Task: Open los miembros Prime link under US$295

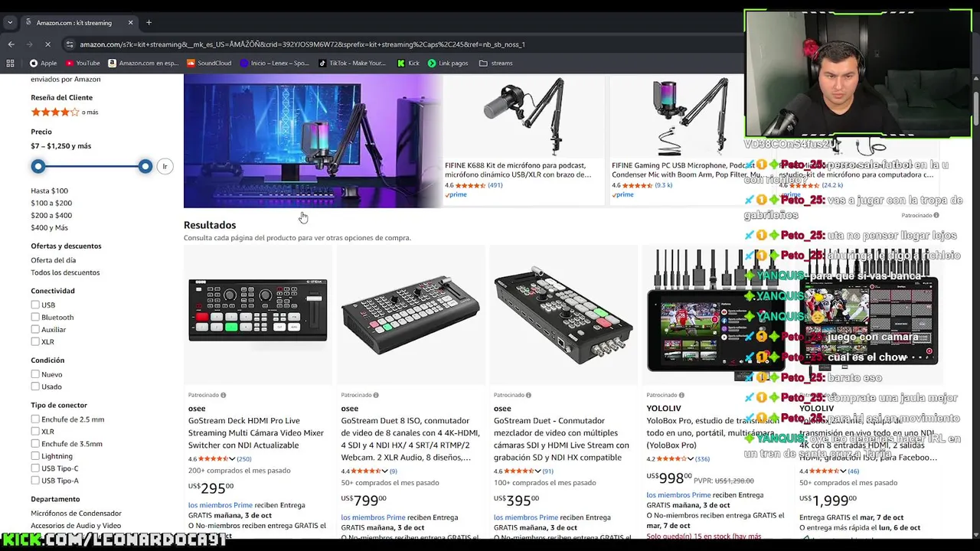Action: click(220, 505)
